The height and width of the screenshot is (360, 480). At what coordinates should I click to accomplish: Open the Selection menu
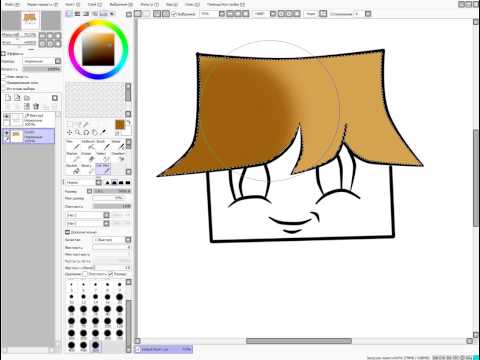tap(120, 4)
